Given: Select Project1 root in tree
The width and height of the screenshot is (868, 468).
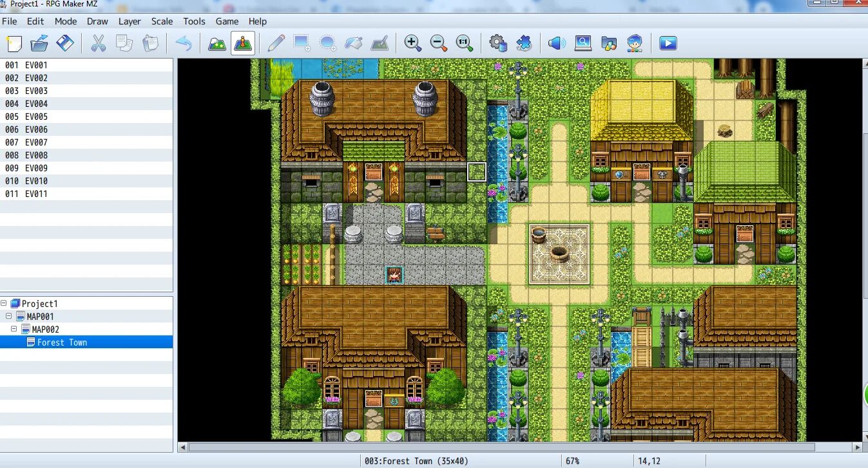Looking at the screenshot, I should pyautogui.click(x=40, y=304).
